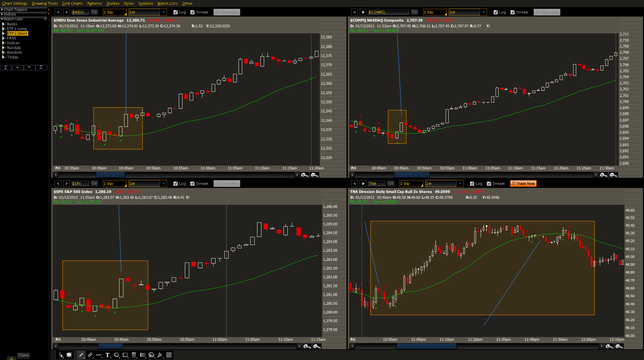The width and height of the screenshot is (644, 360).
Task: Expand the Banks watch list
Action: 4,24
